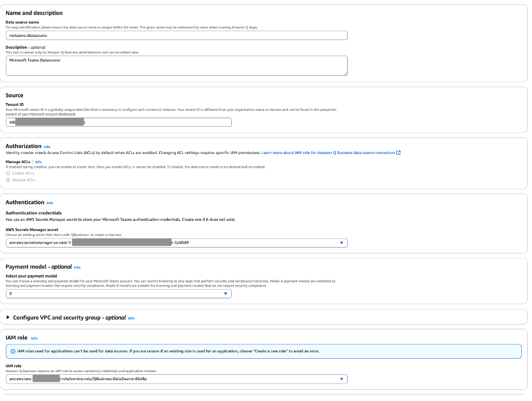This screenshot has height=401, width=532.
Task: Open the Authentication Info link
Action: pos(50,203)
